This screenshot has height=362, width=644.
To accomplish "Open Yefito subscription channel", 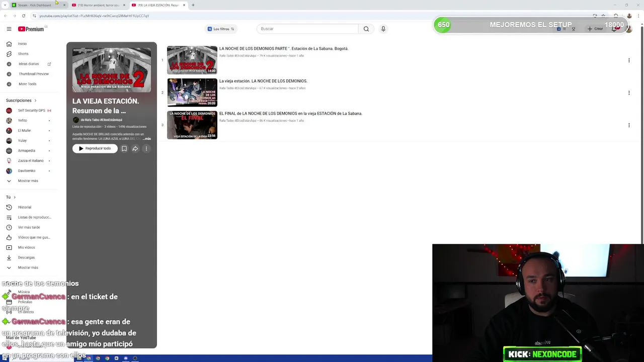I will tap(23, 120).
